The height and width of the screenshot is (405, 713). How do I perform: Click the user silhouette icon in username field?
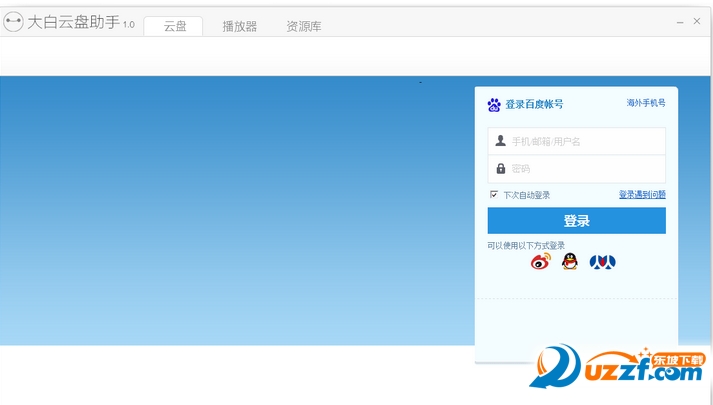tap(501, 140)
